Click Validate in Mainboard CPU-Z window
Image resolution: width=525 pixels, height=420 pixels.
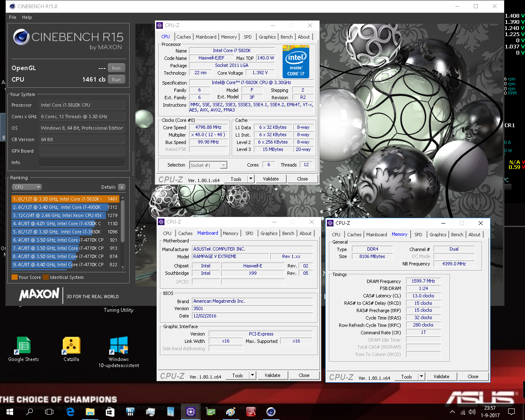(272, 375)
